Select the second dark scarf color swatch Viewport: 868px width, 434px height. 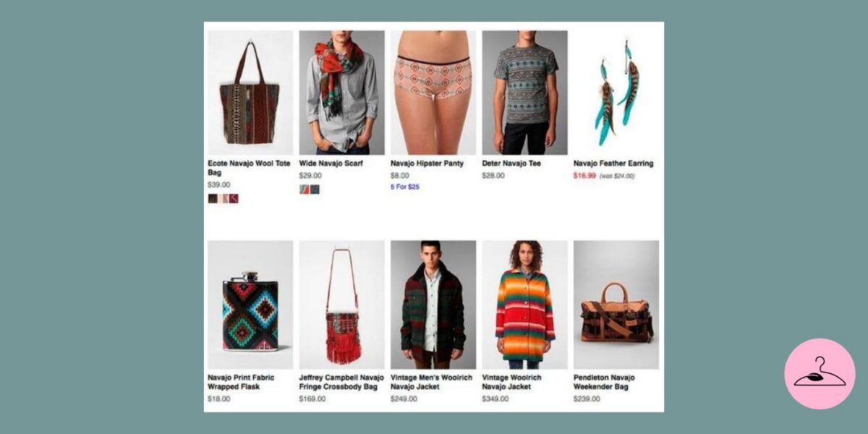click(315, 189)
